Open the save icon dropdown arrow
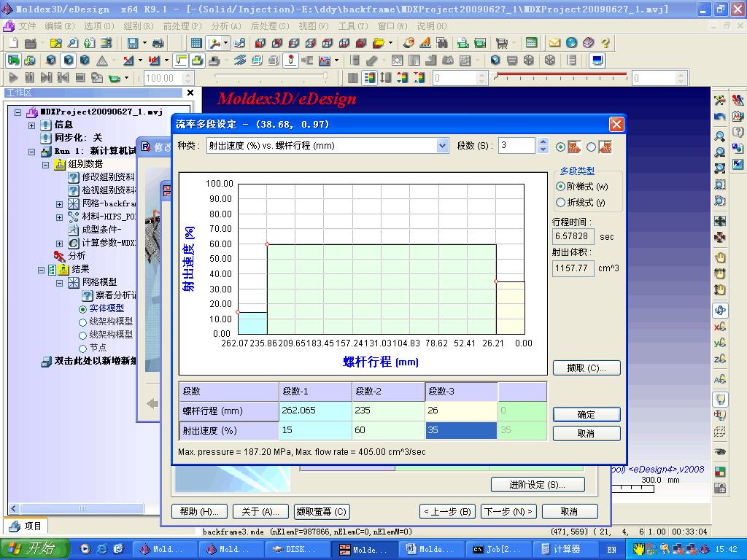747x560 pixels. (144, 43)
